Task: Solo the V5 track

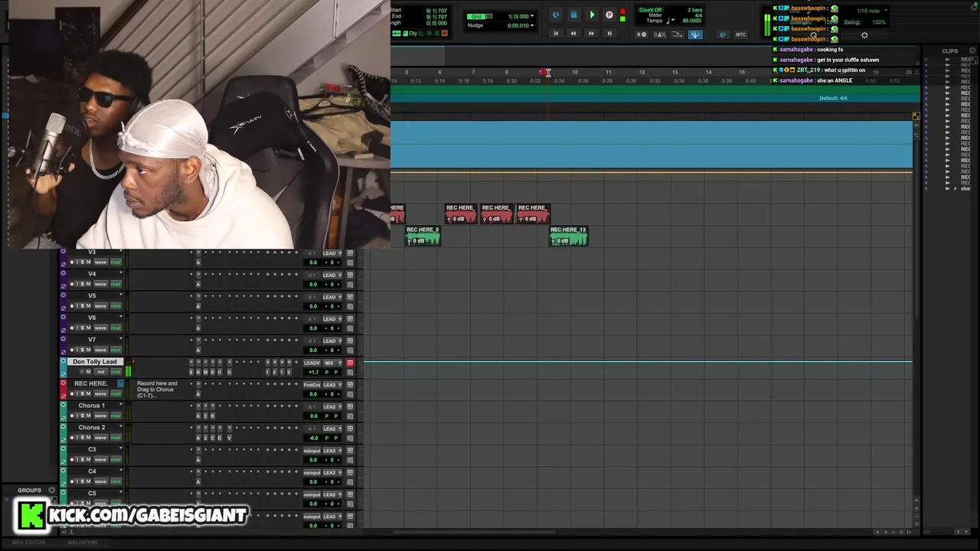Action: point(83,306)
